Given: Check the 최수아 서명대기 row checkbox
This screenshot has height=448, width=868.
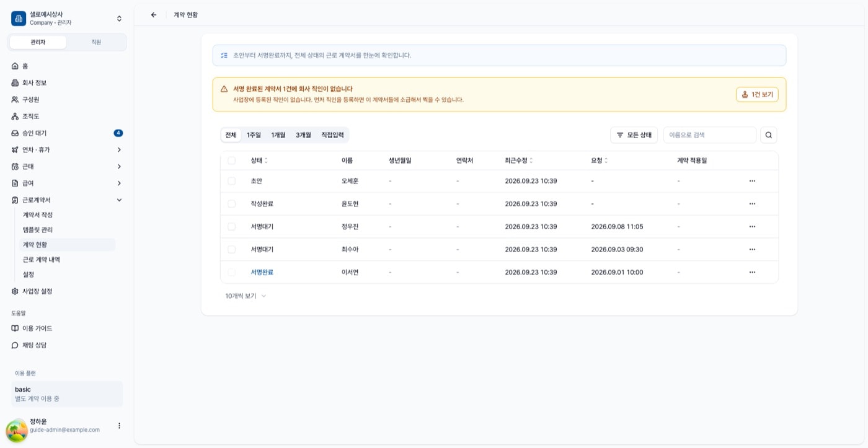Looking at the screenshot, I should pos(231,249).
